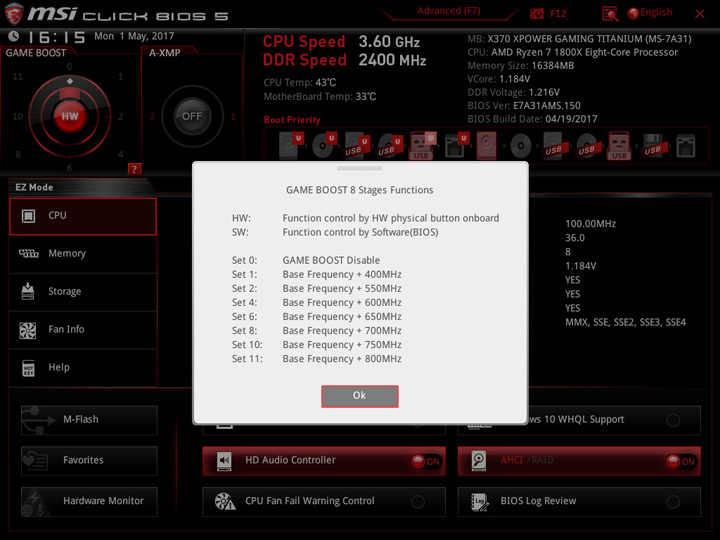720x540 pixels.
Task: Open the CPU section in EZ Mode
Action: click(83, 216)
